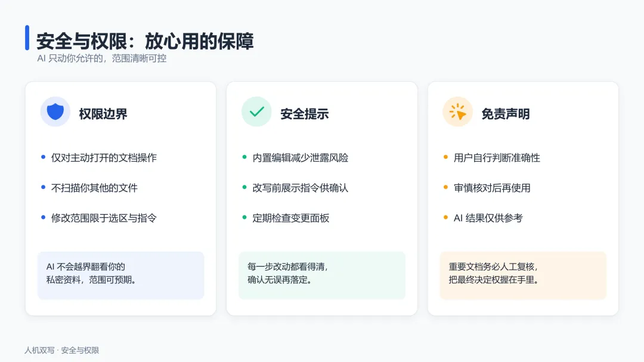This screenshot has width=644, height=362.
Task: Click the blue note box AI 不会越界翻看
Action: tap(120, 276)
